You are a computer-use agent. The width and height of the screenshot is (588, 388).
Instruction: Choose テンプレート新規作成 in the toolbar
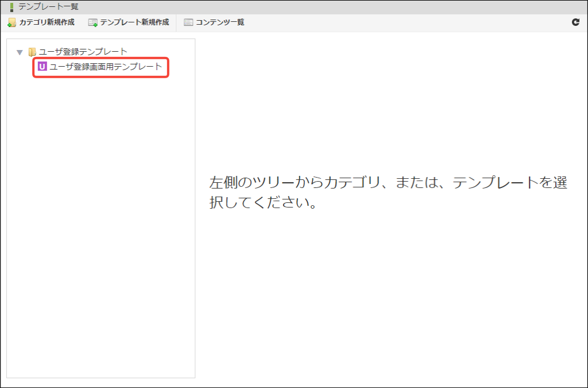click(x=129, y=22)
